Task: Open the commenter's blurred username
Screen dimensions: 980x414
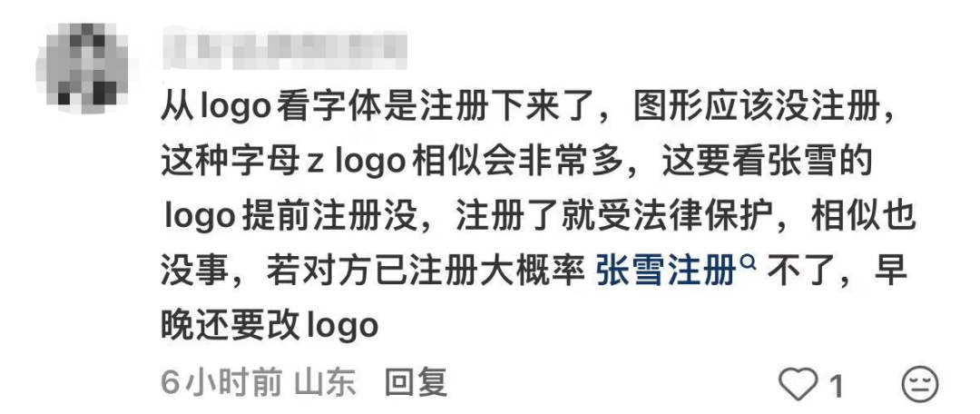Action: click(x=284, y=48)
